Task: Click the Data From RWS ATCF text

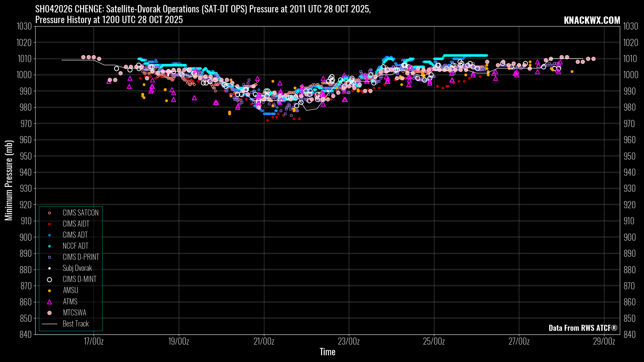Action: [583, 328]
